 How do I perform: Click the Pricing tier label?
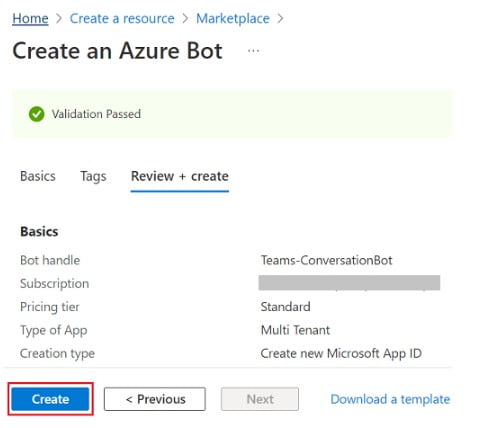(50, 307)
